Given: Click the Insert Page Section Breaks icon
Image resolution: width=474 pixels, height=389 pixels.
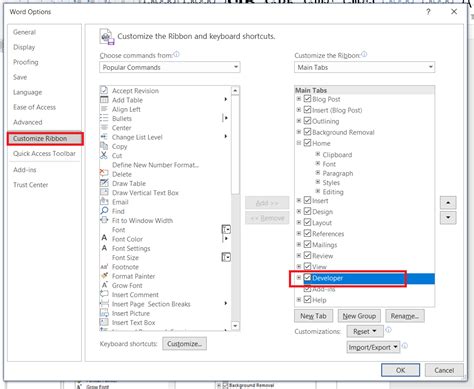Looking at the screenshot, I should coord(104,304).
